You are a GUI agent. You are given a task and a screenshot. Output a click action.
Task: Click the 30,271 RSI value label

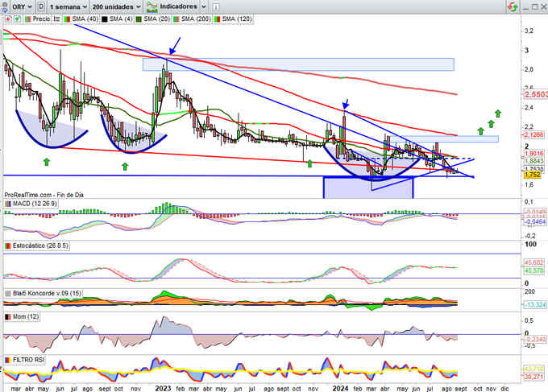coord(533,376)
